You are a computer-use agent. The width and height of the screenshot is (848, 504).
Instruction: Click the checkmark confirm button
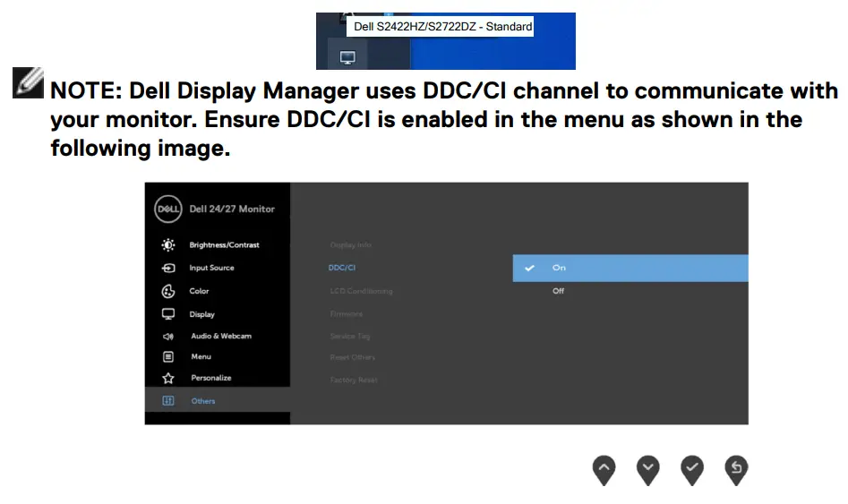692,470
